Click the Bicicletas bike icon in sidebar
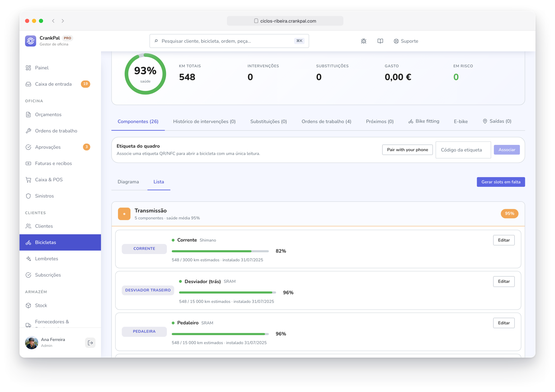Viewport: 555px width, 392px height. point(28,243)
